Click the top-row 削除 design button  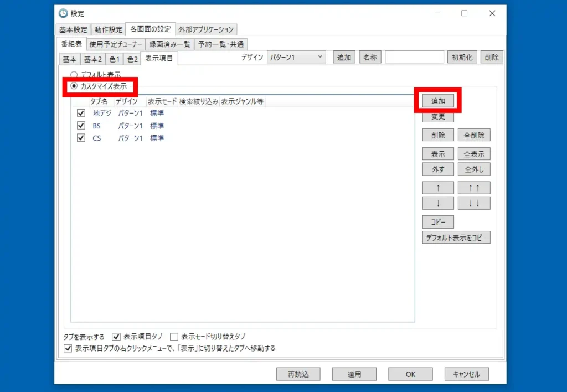tap(492, 57)
